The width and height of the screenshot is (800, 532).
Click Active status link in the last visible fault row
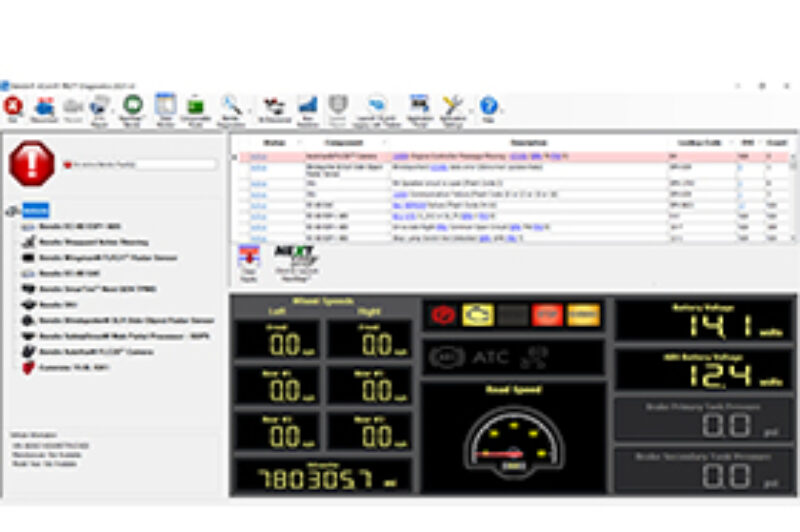(259, 238)
